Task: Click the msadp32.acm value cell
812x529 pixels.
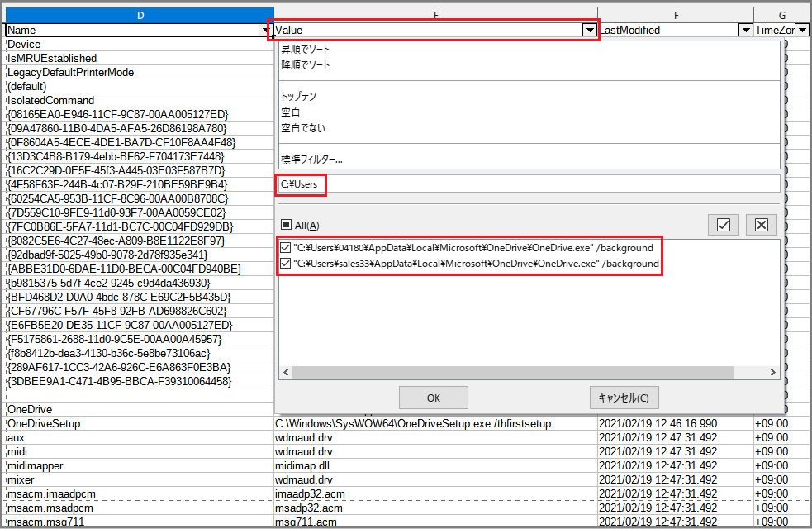Action: point(435,508)
